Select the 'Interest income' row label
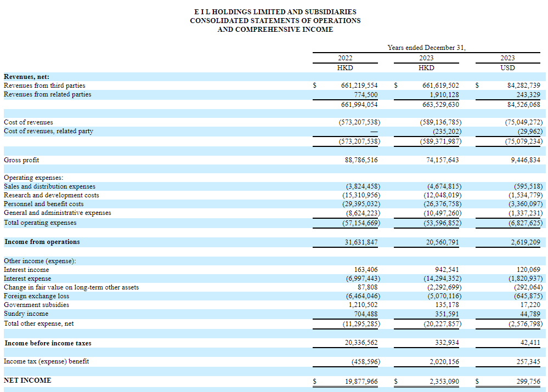 26,270
